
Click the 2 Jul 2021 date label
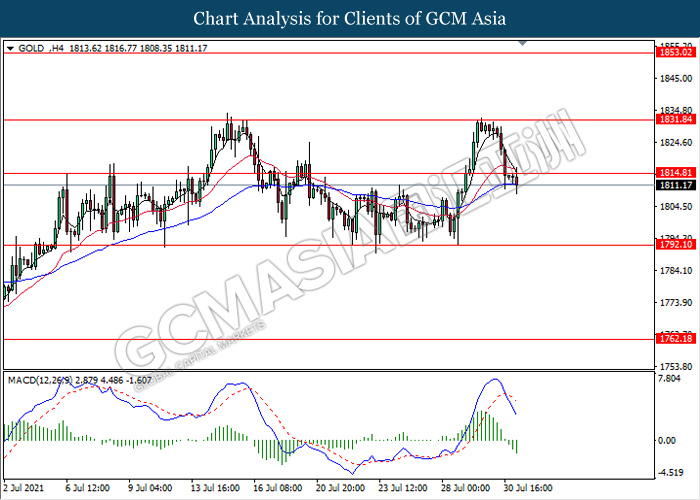[x=24, y=488]
